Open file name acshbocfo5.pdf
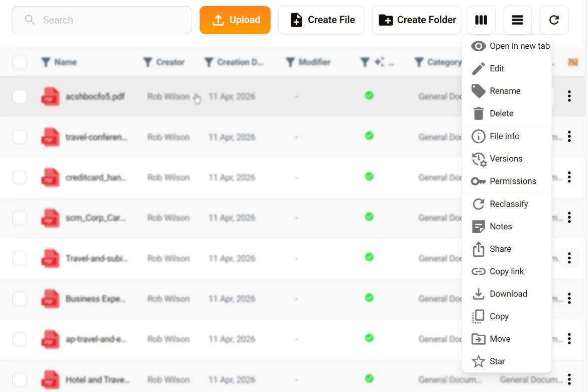 pyautogui.click(x=95, y=96)
